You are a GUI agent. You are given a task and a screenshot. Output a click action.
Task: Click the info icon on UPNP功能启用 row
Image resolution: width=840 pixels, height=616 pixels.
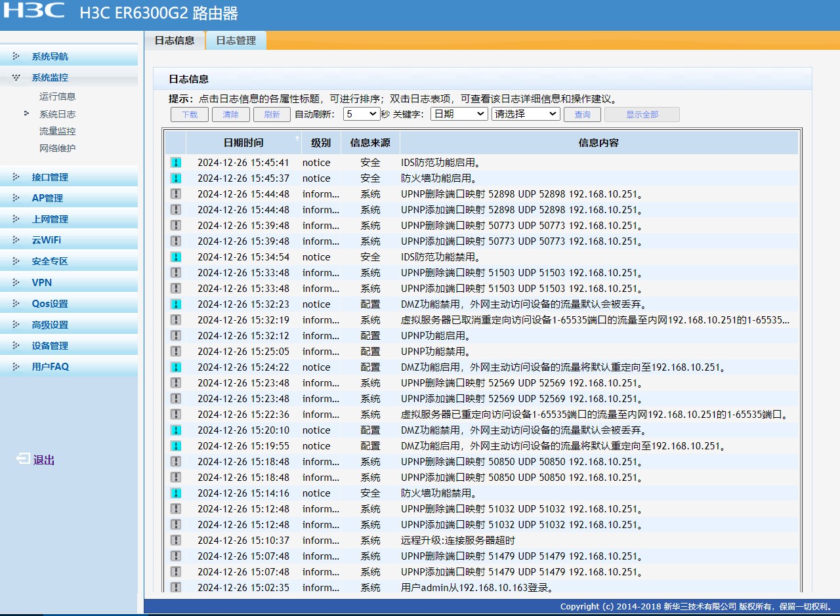coord(176,336)
